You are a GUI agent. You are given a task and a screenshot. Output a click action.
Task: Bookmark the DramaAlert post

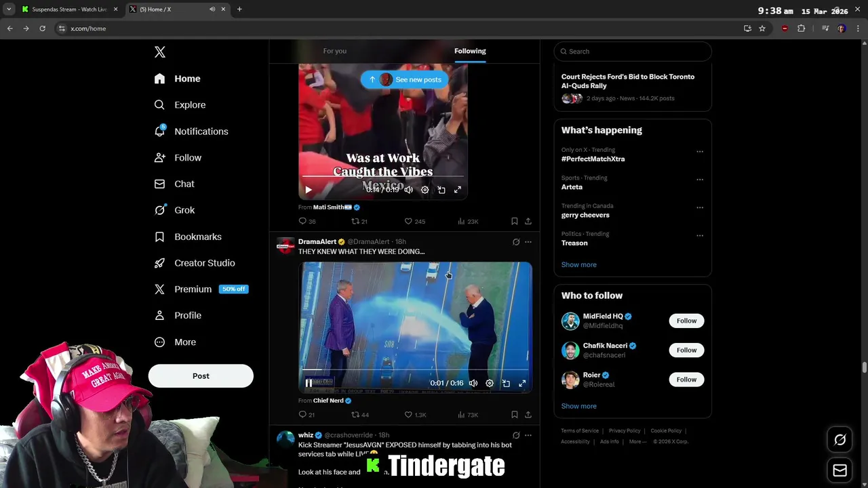[x=515, y=414]
